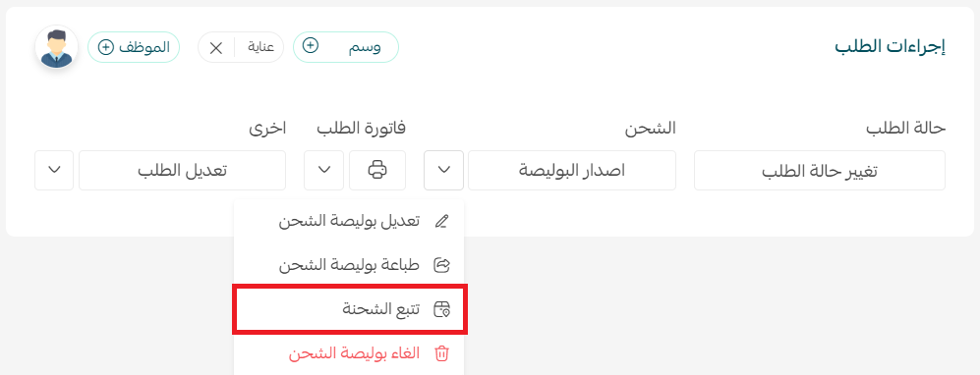980x375 pixels.
Task: Click the تعديل الطلب button
Action: (x=182, y=170)
